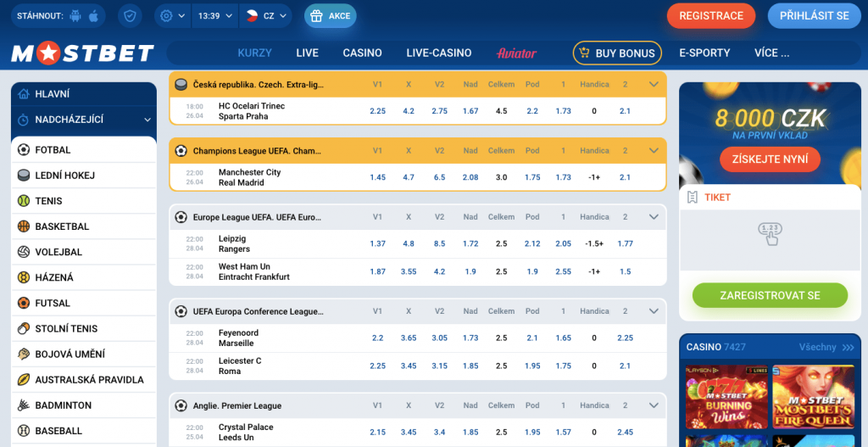Click the REGISTRACE button
Screen dimensions: 868x447
click(x=711, y=15)
